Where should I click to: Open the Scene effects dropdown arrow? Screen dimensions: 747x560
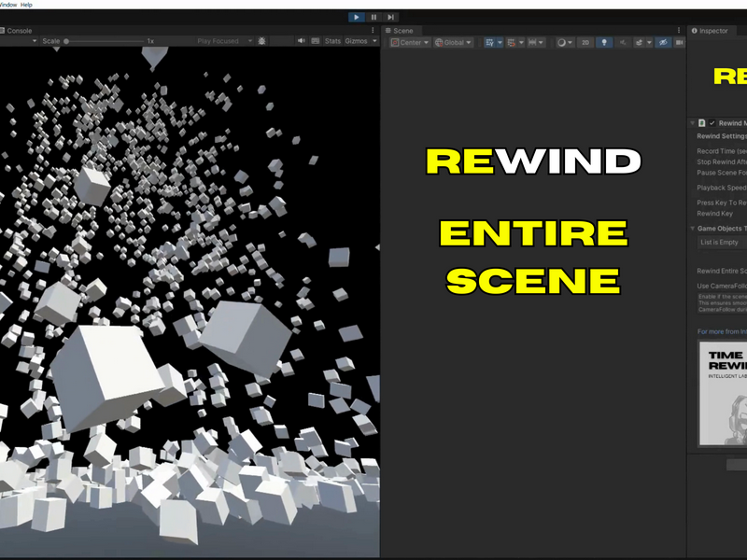(x=649, y=42)
